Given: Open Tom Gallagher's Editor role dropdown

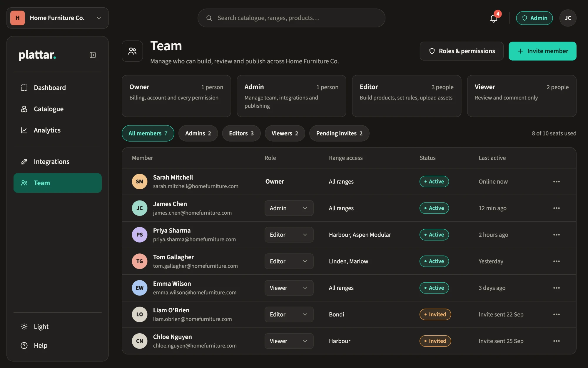Looking at the screenshot, I should (x=289, y=261).
